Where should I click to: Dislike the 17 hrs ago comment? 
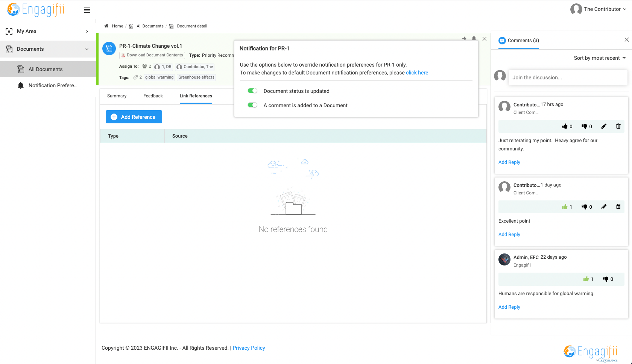tap(584, 126)
